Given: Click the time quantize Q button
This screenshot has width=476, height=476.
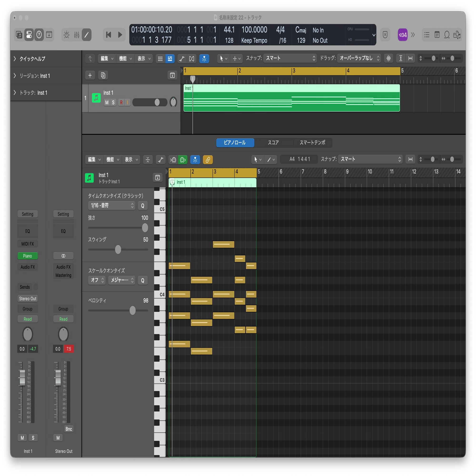Looking at the screenshot, I should (x=143, y=206).
